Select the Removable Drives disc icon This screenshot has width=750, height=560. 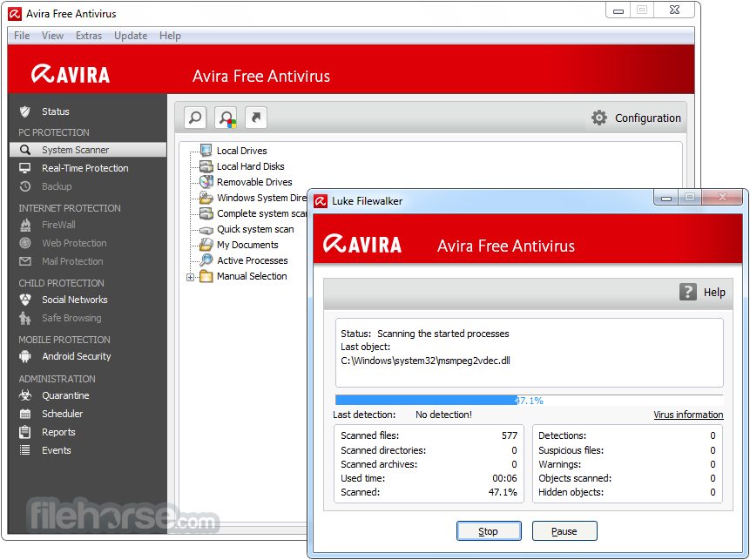[x=206, y=182]
